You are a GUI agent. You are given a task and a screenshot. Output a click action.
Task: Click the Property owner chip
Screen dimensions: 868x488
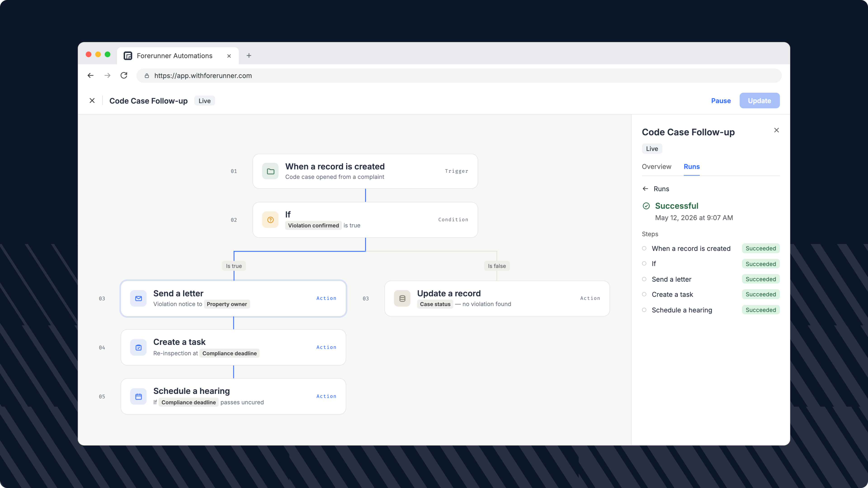pos(227,304)
